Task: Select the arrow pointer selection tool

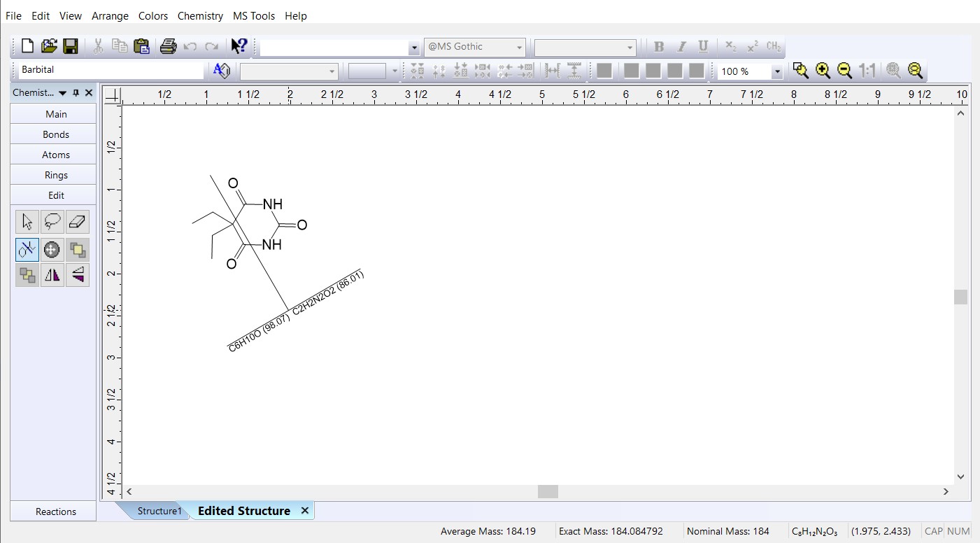Action: click(x=27, y=223)
